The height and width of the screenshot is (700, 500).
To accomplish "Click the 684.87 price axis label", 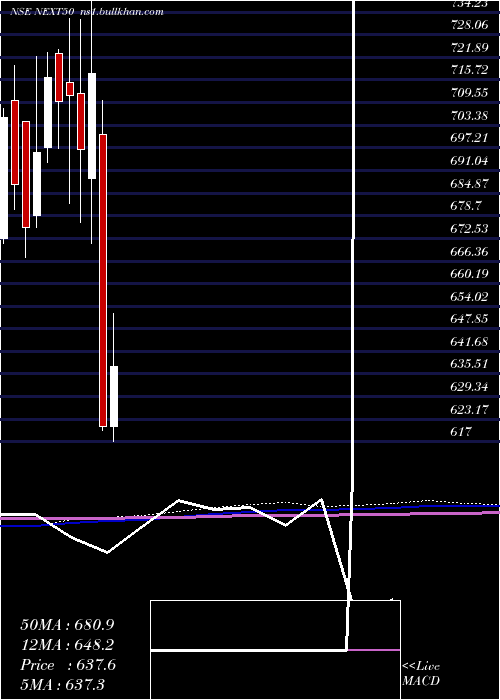I will (x=469, y=183).
